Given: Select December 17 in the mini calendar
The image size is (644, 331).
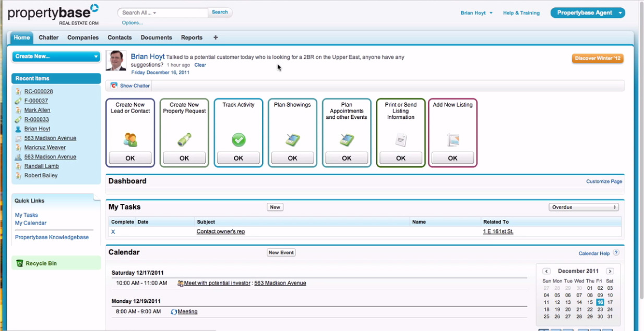Looking at the screenshot, I should point(610,302).
